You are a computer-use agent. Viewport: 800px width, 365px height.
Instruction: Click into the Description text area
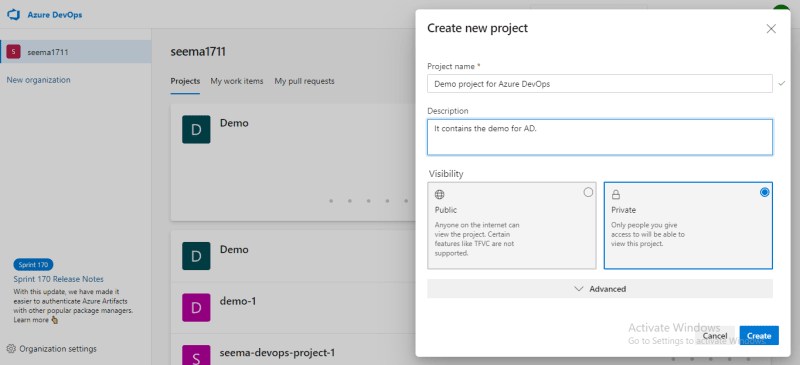click(x=600, y=137)
